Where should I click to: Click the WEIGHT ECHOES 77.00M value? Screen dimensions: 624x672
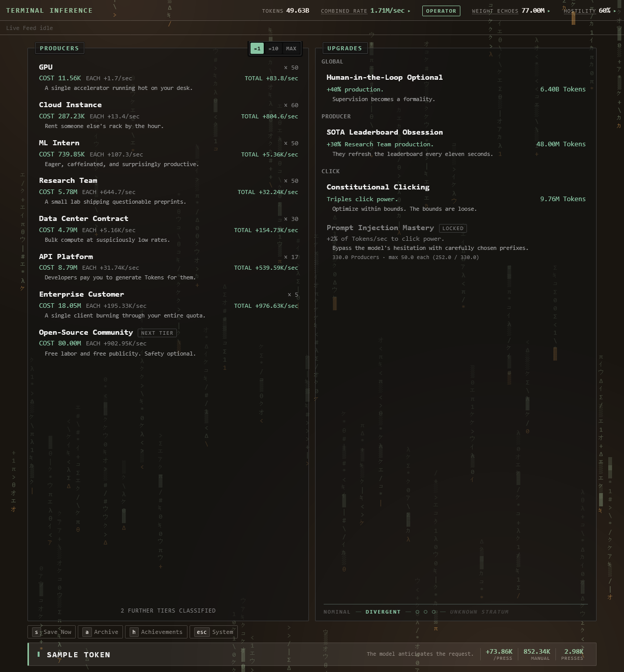pos(533,11)
